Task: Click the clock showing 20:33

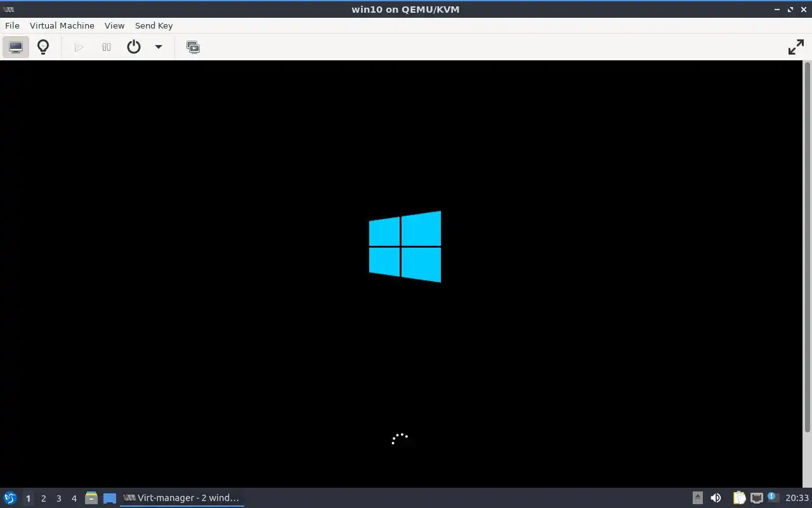Action: pyautogui.click(x=797, y=498)
